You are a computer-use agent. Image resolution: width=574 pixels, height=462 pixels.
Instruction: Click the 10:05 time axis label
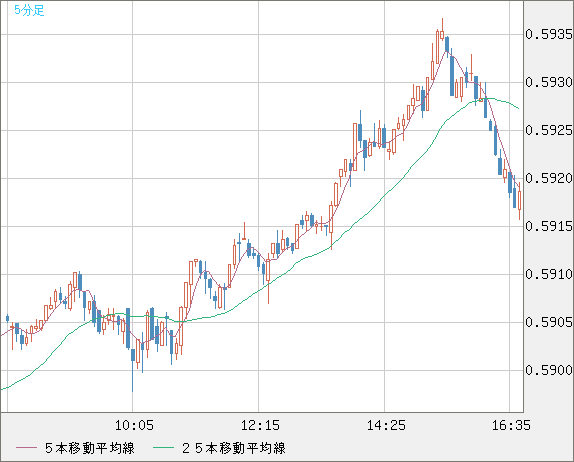[134, 425]
